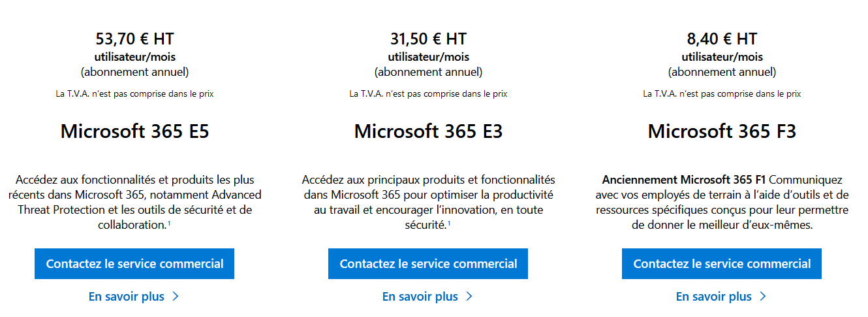Click the 31,50 € HT price

point(429,39)
